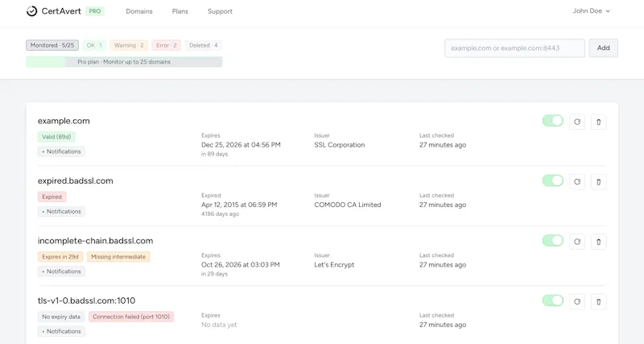Open the expired.badssl.com domain title
Screen dimensions: 644x344
point(76,180)
